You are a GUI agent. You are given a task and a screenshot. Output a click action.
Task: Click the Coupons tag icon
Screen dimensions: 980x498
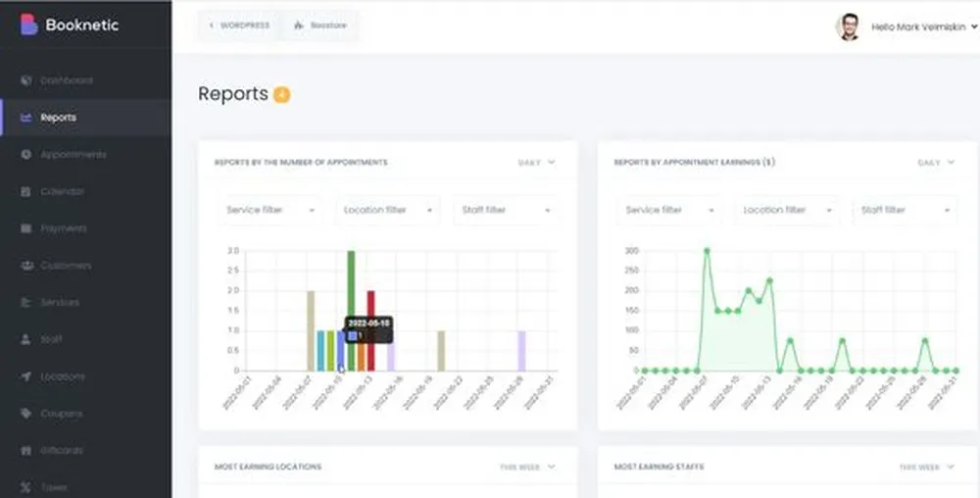click(x=26, y=414)
